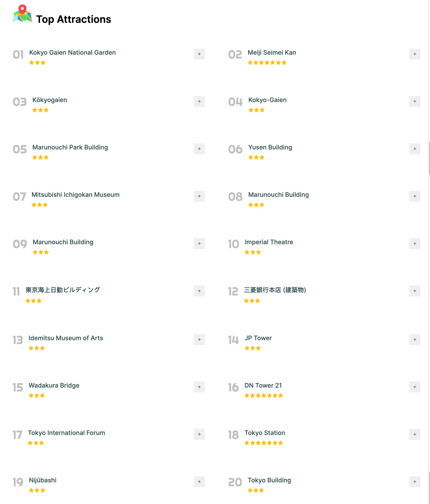430x504 pixels.
Task: Expand the 東京海上日動ビルディング entry
Action: (x=199, y=291)
